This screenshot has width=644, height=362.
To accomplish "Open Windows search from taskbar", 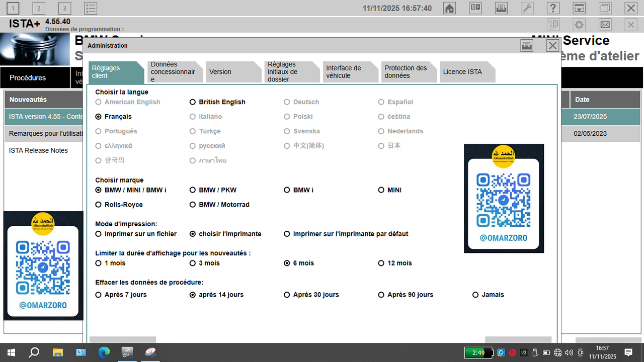I will tap(34, 352).
